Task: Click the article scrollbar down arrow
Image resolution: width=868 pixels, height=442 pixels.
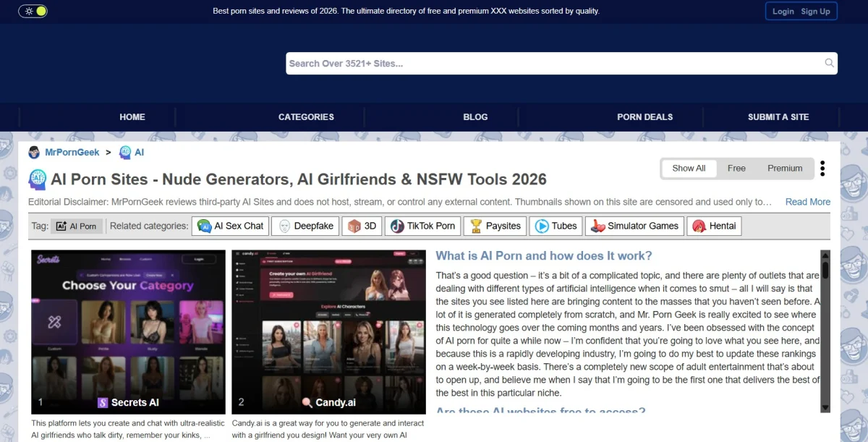Action: [x=825, y=408]
